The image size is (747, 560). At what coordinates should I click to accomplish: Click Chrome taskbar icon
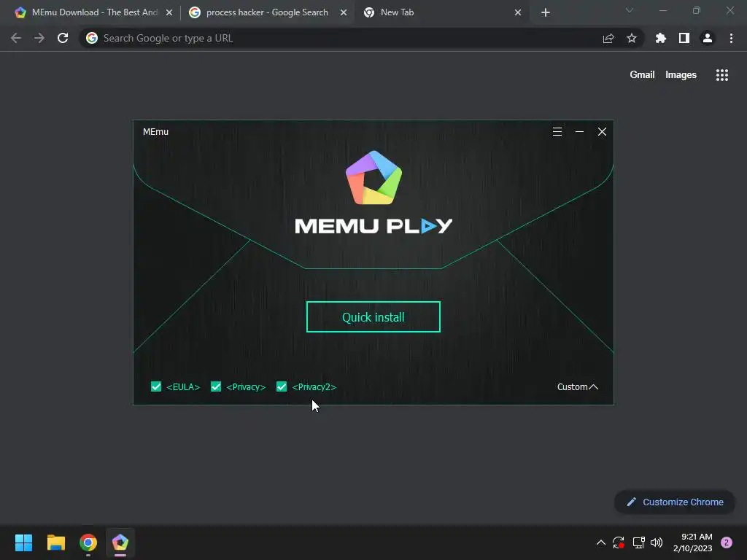(88, 542)
